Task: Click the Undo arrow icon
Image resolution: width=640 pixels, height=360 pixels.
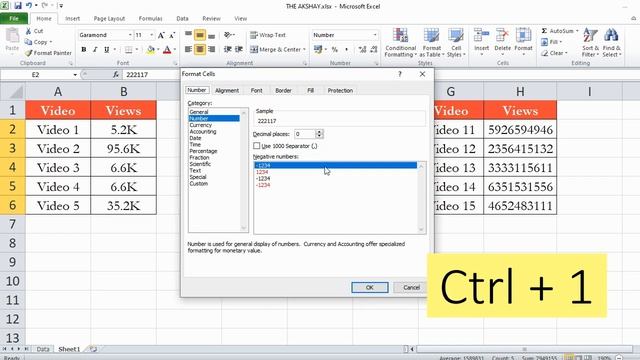Action: tap(29, 6)
